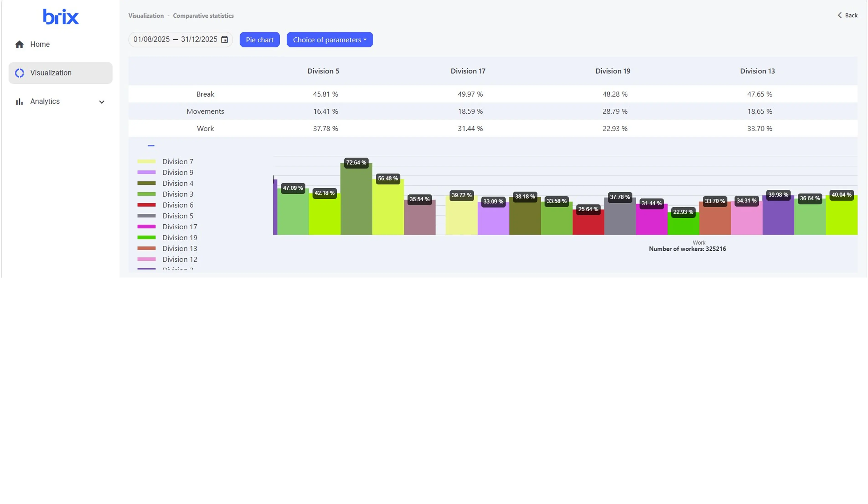Toggle Division 4 legend item
Viewport: 868px width, 504px height.
point(165,183)
